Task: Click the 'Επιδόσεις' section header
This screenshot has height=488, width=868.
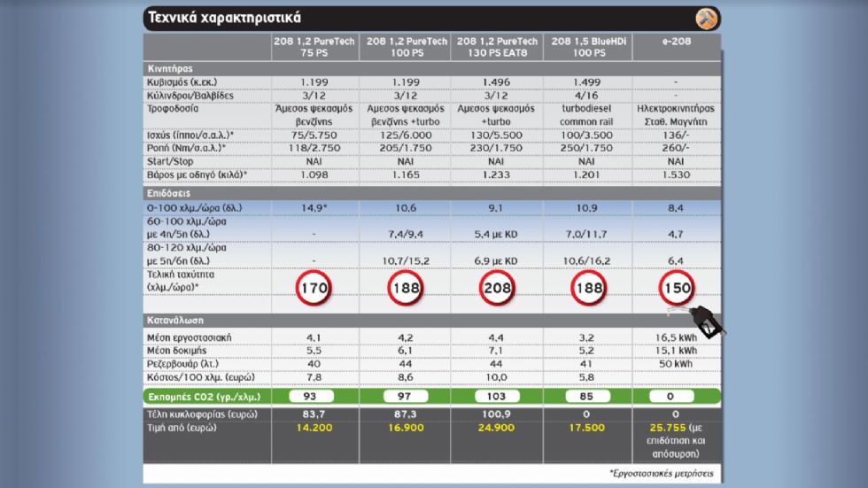Action: click(168, 193)
